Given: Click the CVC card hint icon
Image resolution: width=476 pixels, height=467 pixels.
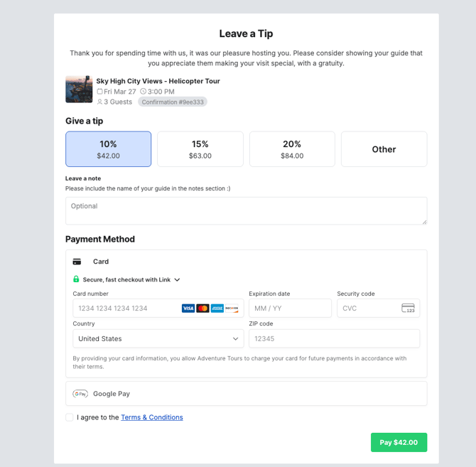Looking at the screenshot, I should click(408, 308).
